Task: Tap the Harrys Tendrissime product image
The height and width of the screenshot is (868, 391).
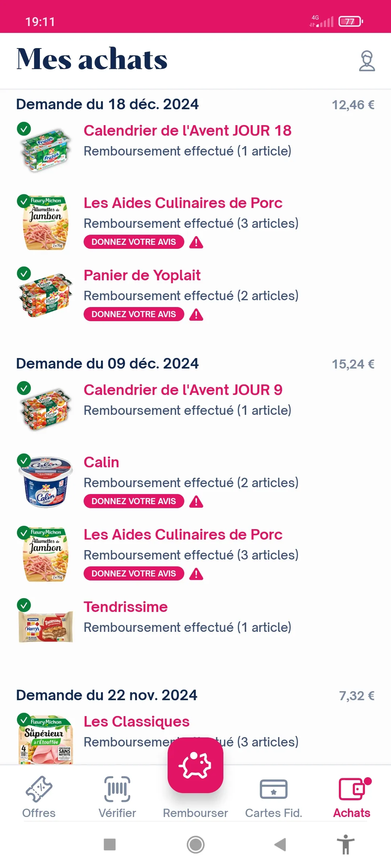Action: (x=46, y=626)
